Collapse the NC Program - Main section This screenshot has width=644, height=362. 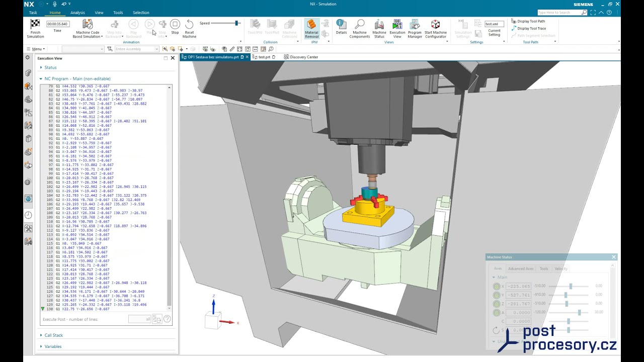click(41, 78)
